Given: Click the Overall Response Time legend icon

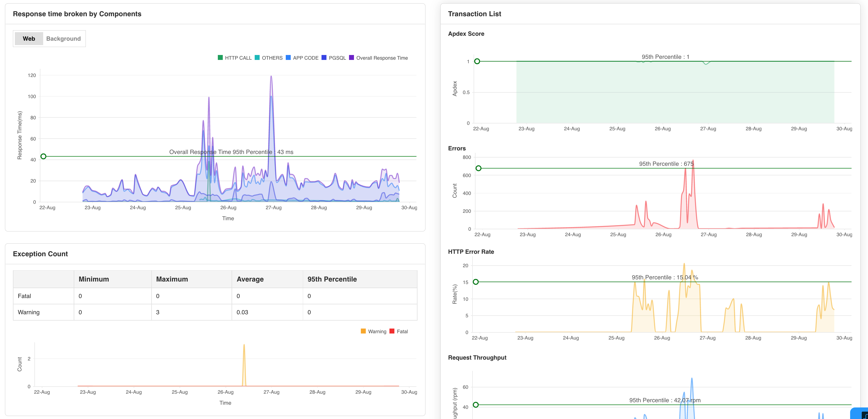Looking at the screenshot, I should (x=352, y=57).
